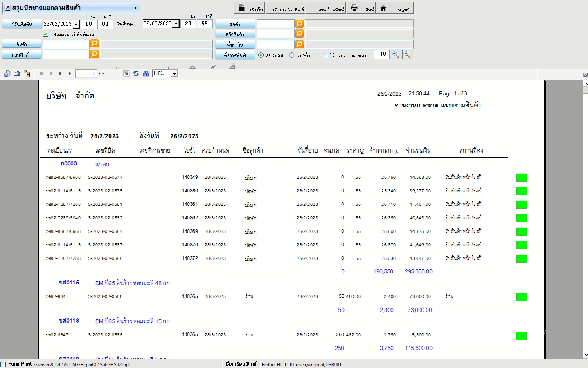Click the binoculars find text icon
Viewport: 588px width, 368px height.
(146, 74)
